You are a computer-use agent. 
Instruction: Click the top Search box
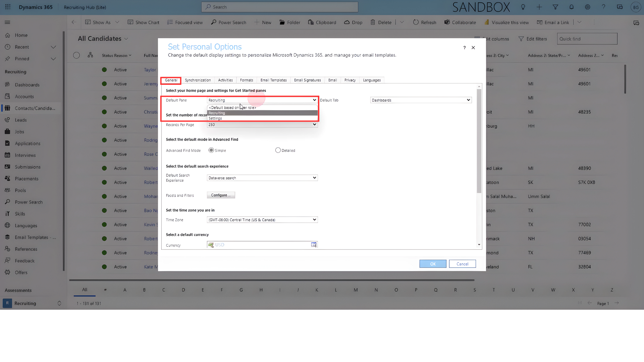coord(280,7)
